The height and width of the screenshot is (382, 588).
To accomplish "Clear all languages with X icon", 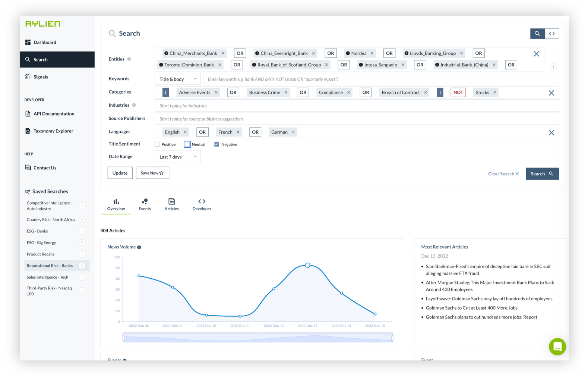I will (551, 132).
